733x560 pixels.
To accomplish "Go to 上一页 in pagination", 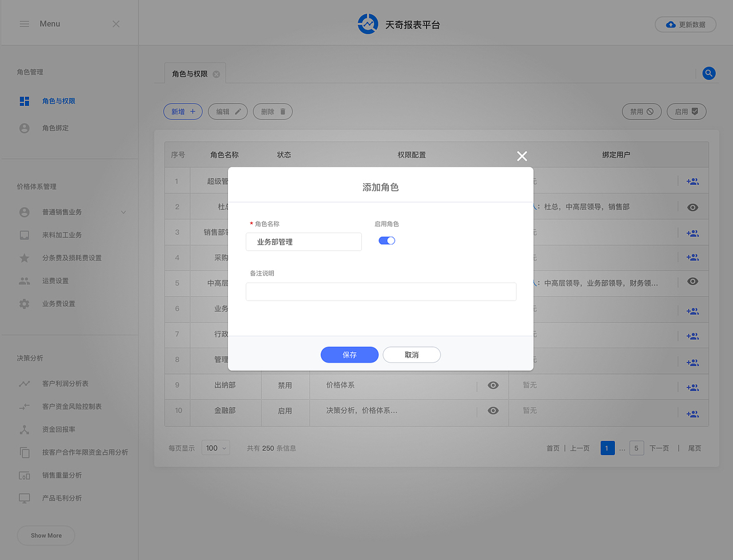I will point(580,448).
